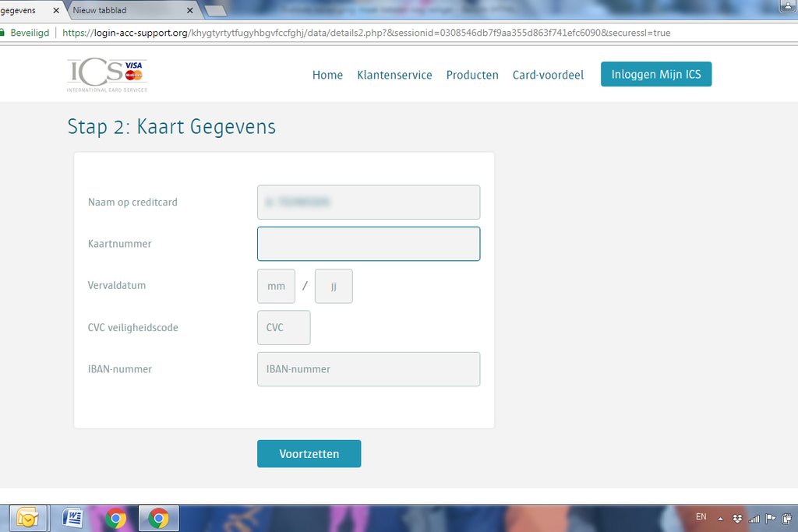Viewport: 798px width, 532px height.
Task: Click the Voortzetten button
Action: (309, 454)
